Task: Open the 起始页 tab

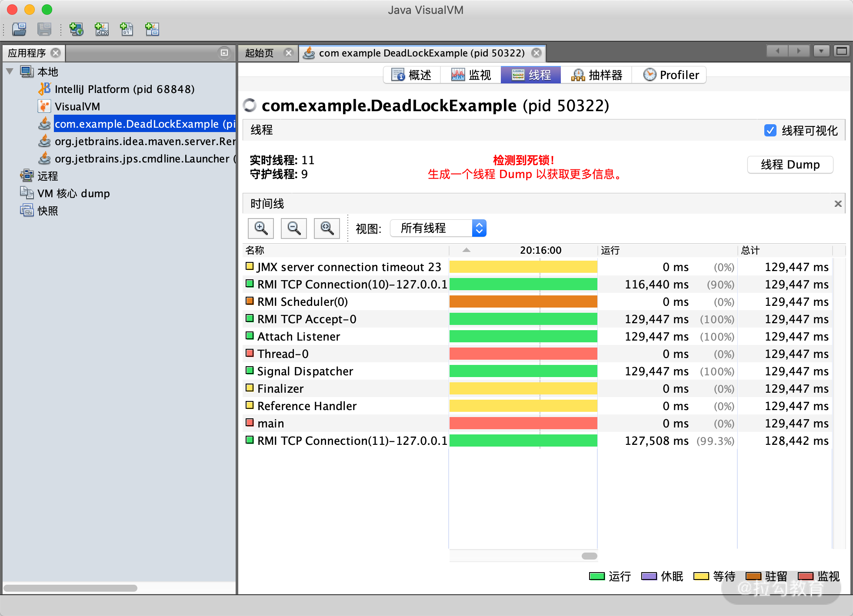Action: tap(260, 53)
